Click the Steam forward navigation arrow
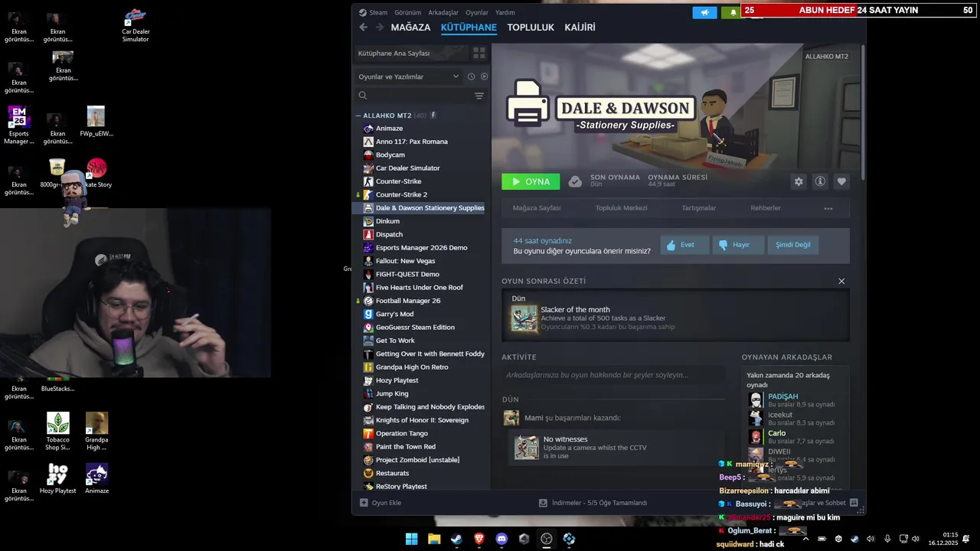980x551 pixels. 379,28
